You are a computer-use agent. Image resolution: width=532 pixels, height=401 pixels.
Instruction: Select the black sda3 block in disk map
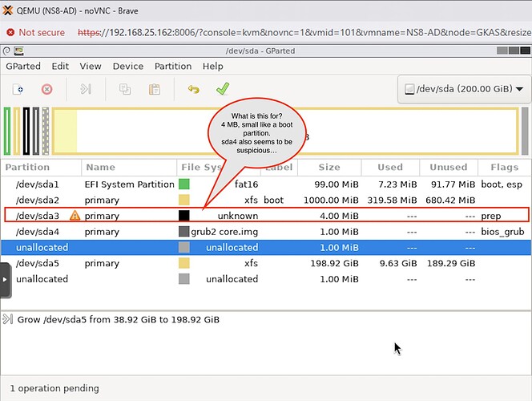pos(26,131)
